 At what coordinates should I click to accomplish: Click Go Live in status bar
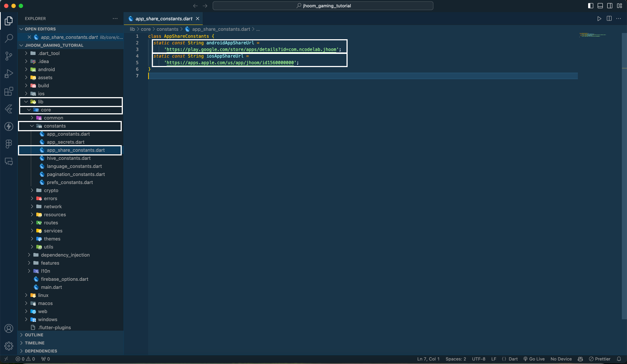tap(534, 359)
